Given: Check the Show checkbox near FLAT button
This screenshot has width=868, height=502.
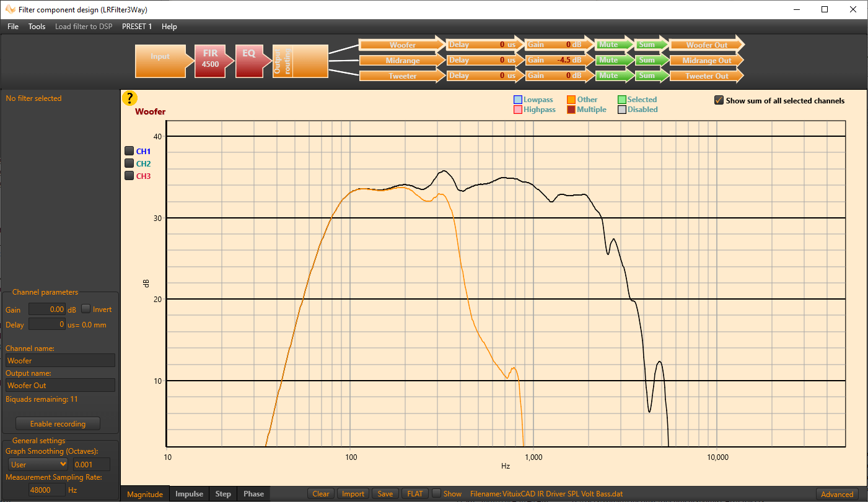Looking at the screenshot, I should coord(437,493).
